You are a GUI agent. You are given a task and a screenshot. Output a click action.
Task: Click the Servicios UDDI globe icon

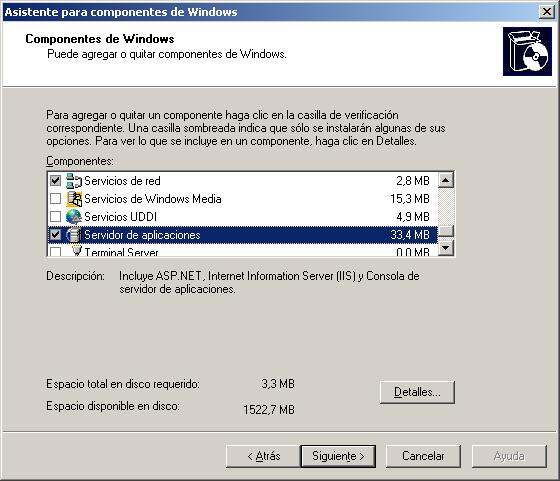tap(74, 217)
